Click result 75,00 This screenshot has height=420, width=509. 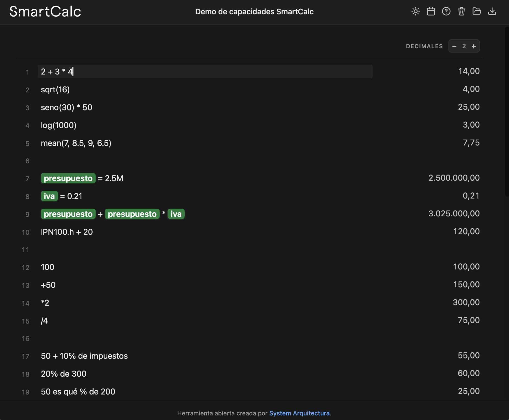pyautogui.click(x=469, y=320)
